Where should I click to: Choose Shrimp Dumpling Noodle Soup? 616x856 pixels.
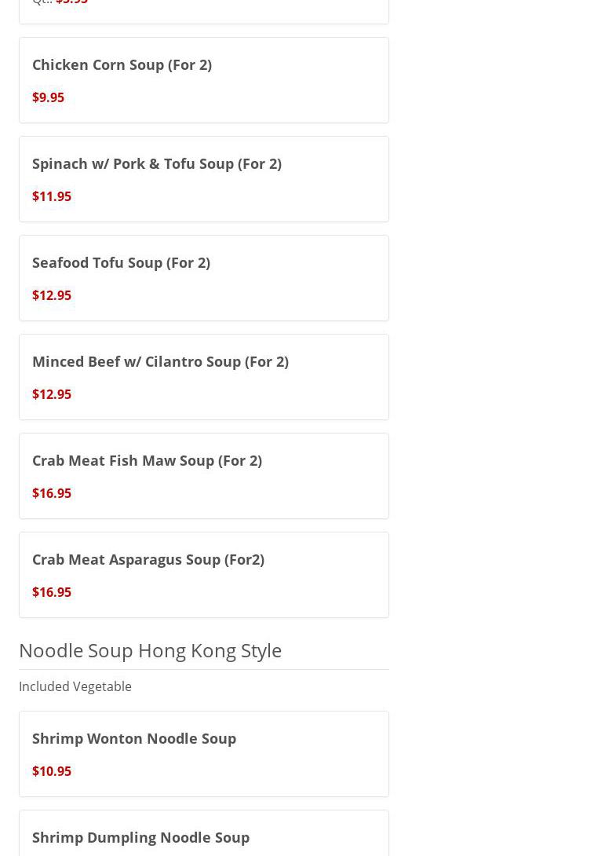[140, 837]
